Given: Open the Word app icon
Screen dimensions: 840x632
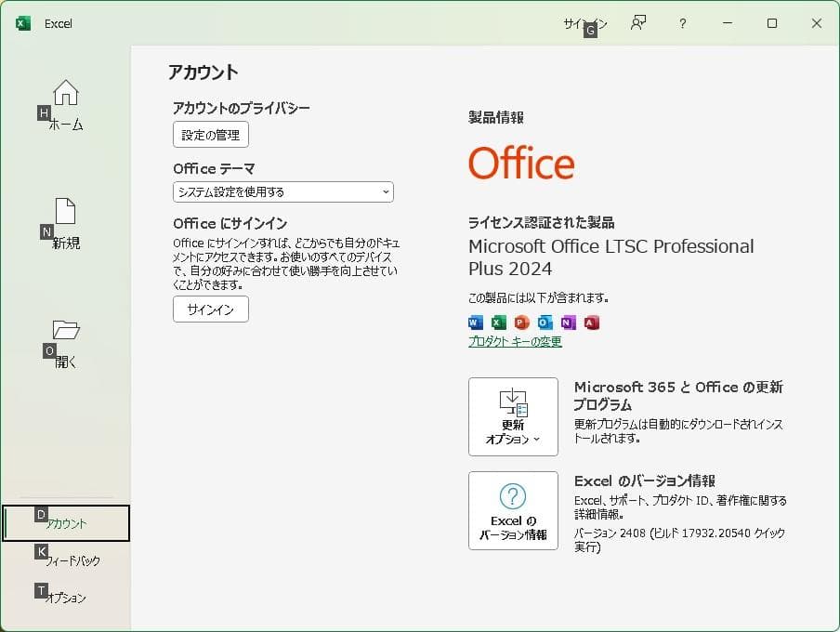Looking at the screenshot, I should tap(475, 323).
